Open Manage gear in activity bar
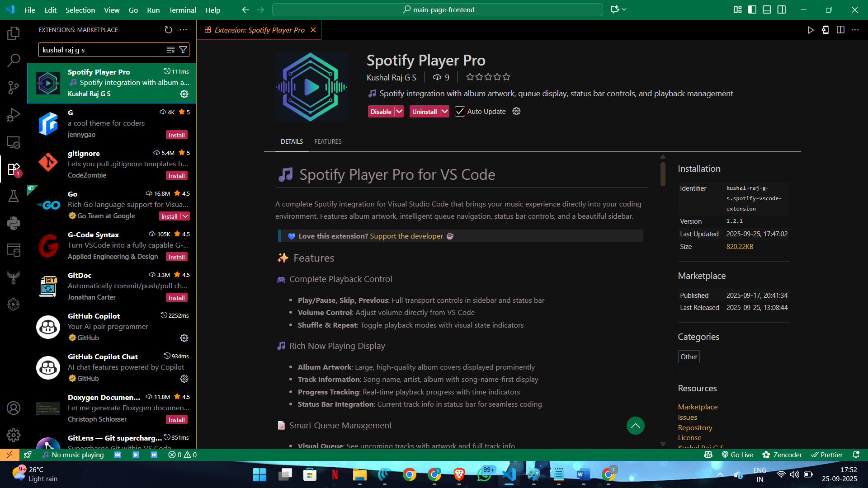868x488 pixels. [14, 435]
